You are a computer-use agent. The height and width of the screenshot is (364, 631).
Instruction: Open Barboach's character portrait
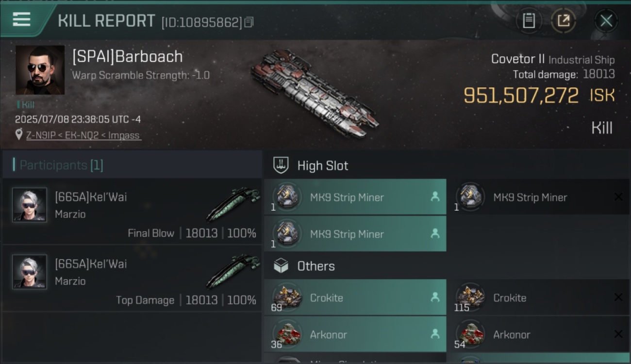point(40,70)
